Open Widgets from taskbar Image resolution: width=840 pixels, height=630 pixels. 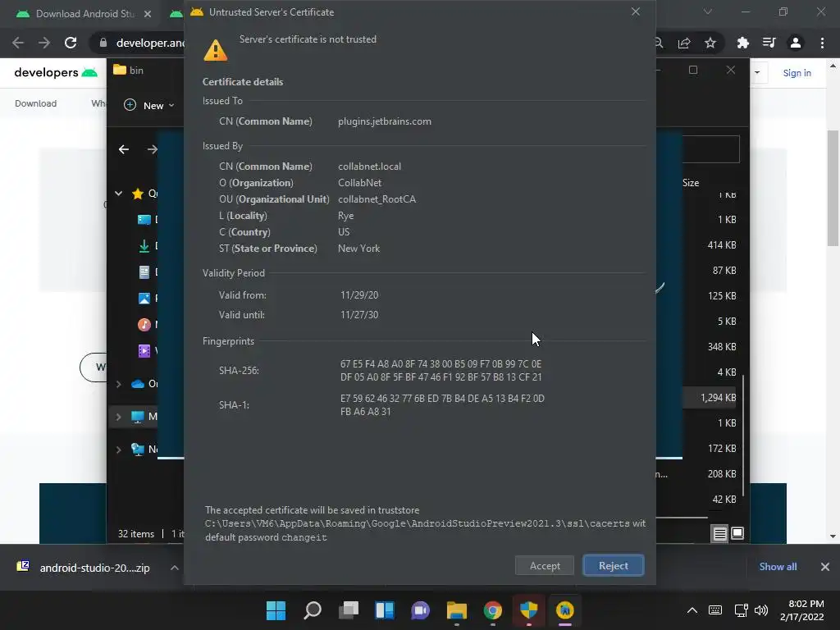tap(384, 610)
